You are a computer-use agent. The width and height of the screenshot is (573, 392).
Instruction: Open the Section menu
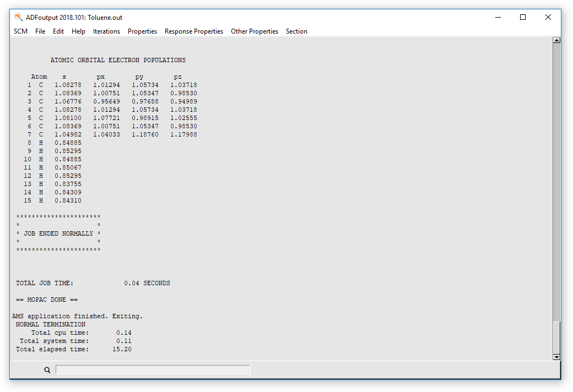[296, 31]
